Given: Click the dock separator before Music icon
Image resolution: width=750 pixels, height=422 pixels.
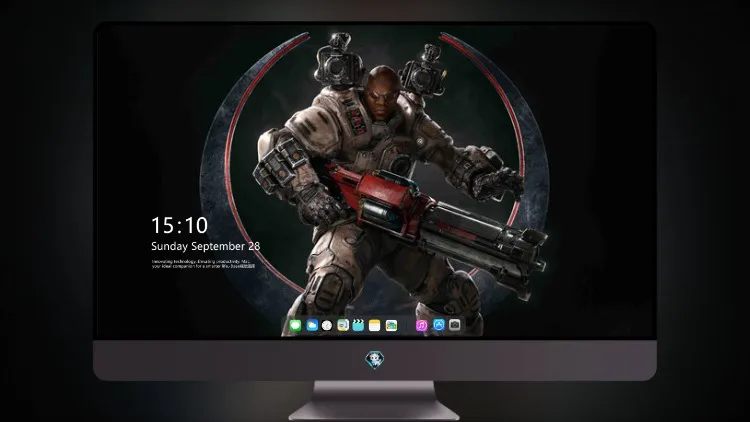Looking at the screenshot, I should point(407,326).
